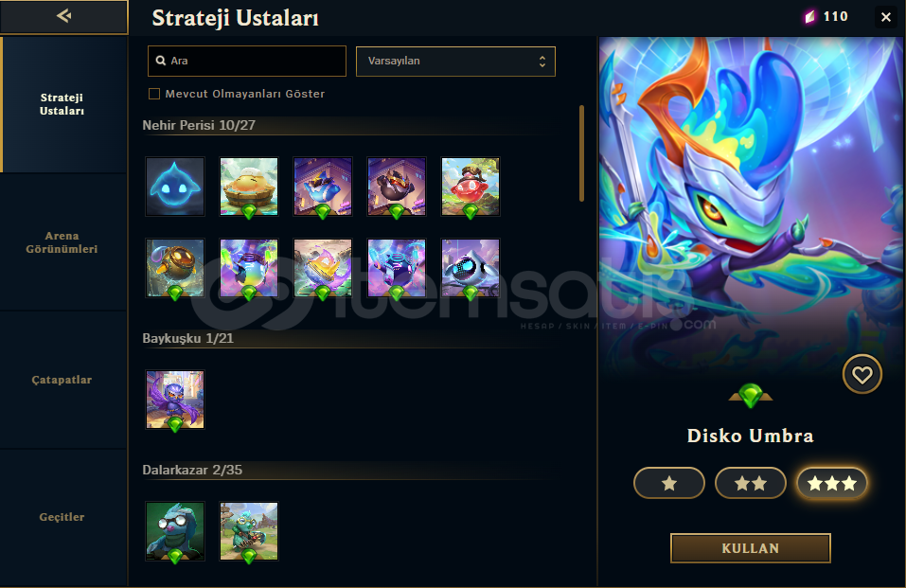Select the blue River Sprite default icon
The width and height of the screenshot is (906, 588).
click(175, 187)
